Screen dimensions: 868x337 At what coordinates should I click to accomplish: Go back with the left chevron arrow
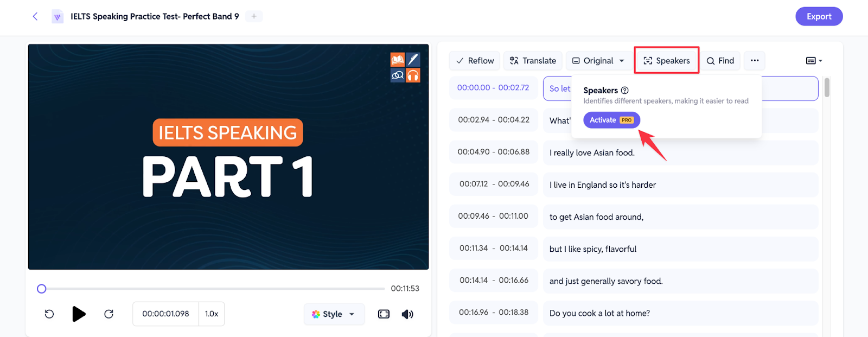point(35,16)
